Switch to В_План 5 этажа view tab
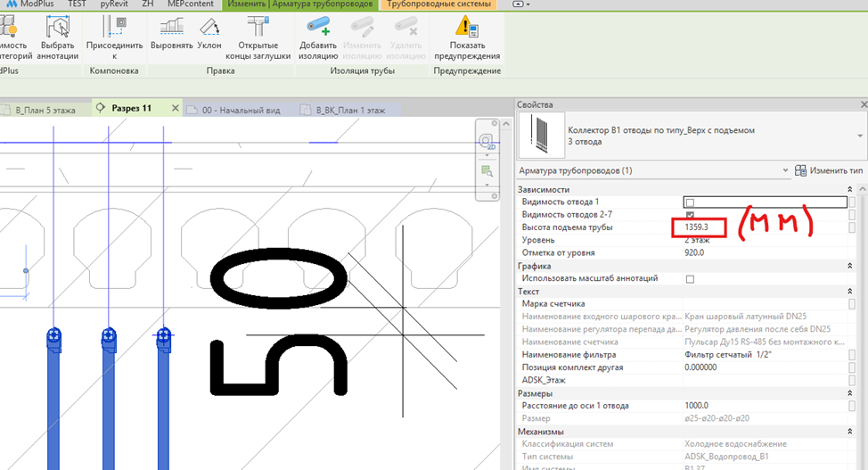The height and width of the screenshot is (470, 868). click(x=45, y=110)
